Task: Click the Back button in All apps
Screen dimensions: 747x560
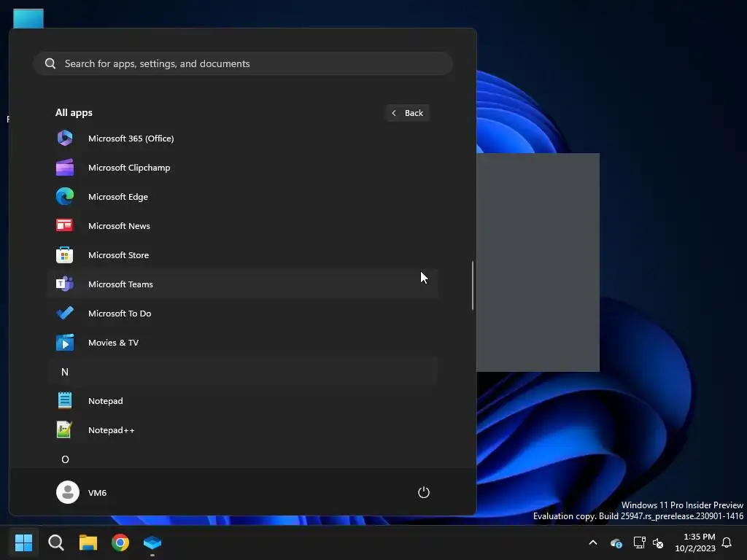Action: coord(407,113)
